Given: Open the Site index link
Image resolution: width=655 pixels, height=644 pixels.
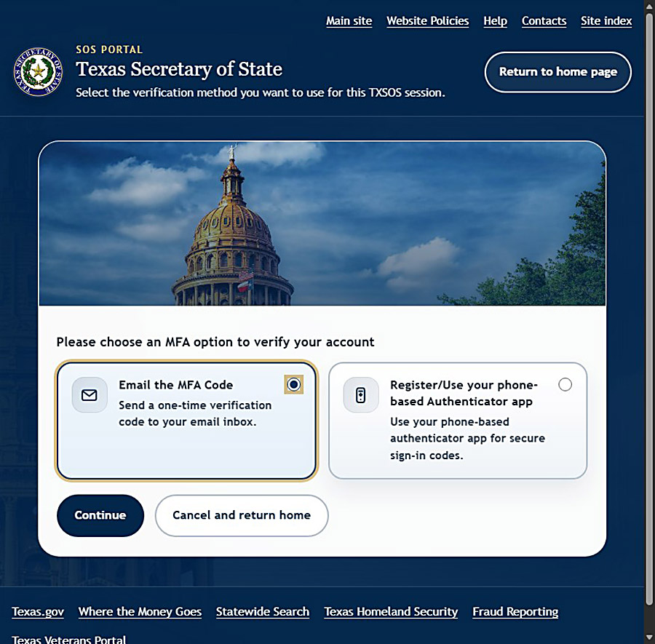Looking at the screenshot, I should point(606,21).
